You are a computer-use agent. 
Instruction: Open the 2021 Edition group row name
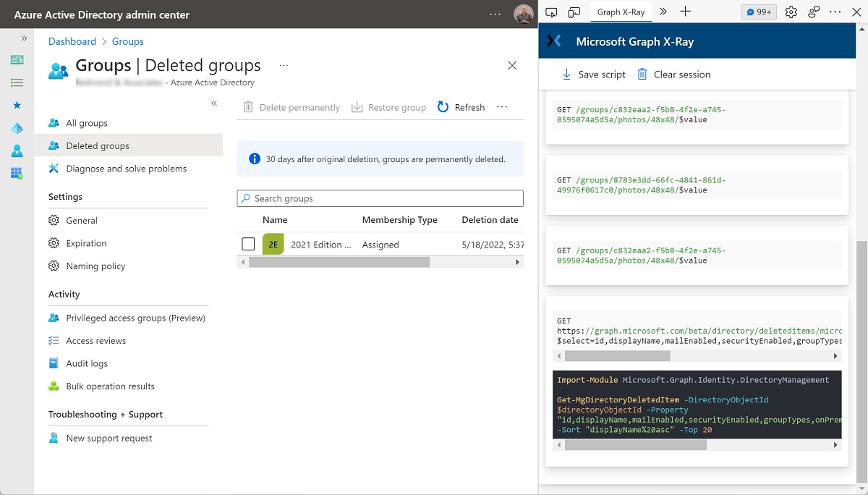[x=321, y=245]
